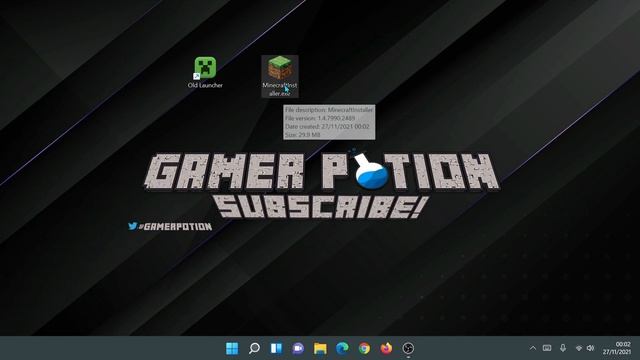Launch Firefox from the taskbar
This screenshot has height=360, width=640.
[386, 348]
